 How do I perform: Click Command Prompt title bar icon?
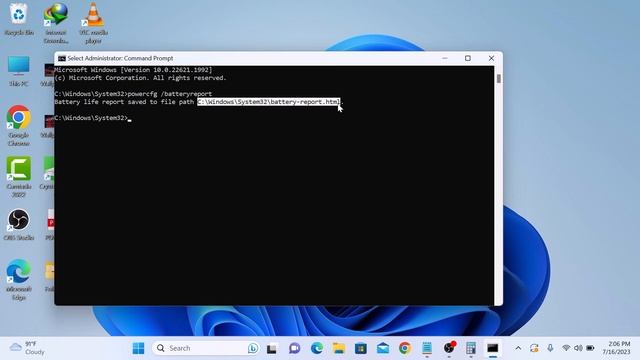pyautogui.click(x=62, y=58)
